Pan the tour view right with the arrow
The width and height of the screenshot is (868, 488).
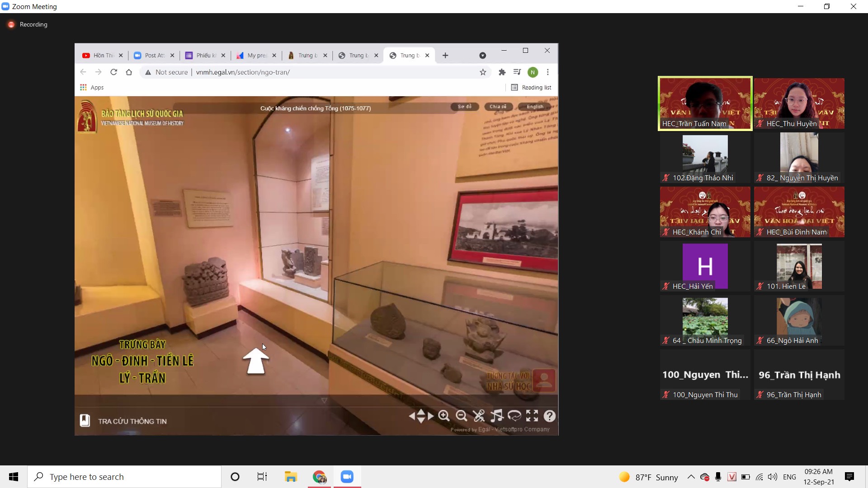(x=431, y=416)
